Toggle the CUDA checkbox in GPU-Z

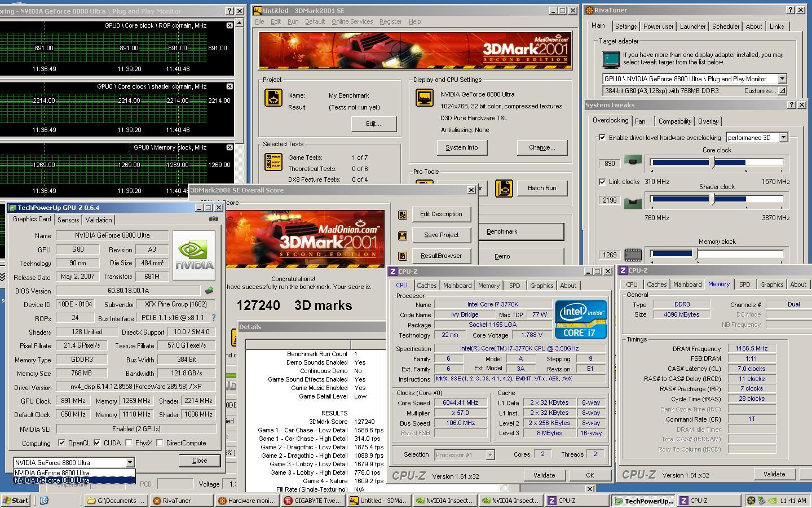[97, 443]
